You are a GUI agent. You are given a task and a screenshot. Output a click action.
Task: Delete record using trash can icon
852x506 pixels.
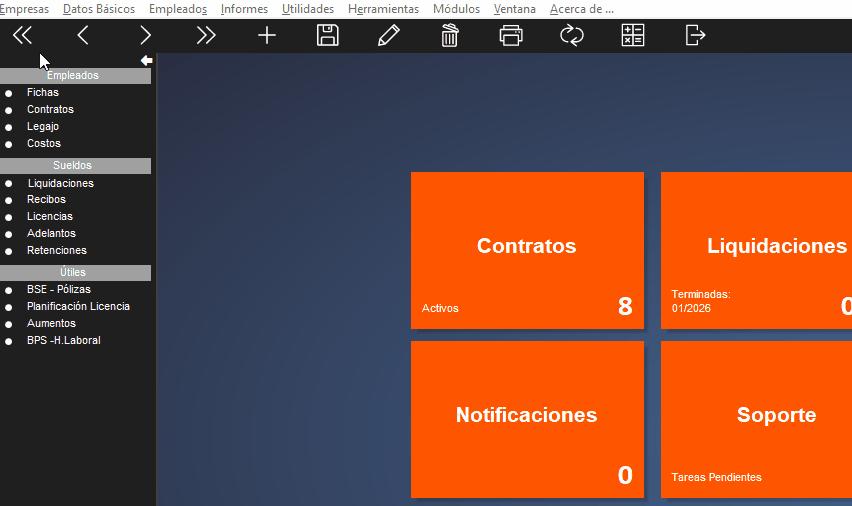tap(450, 36)
